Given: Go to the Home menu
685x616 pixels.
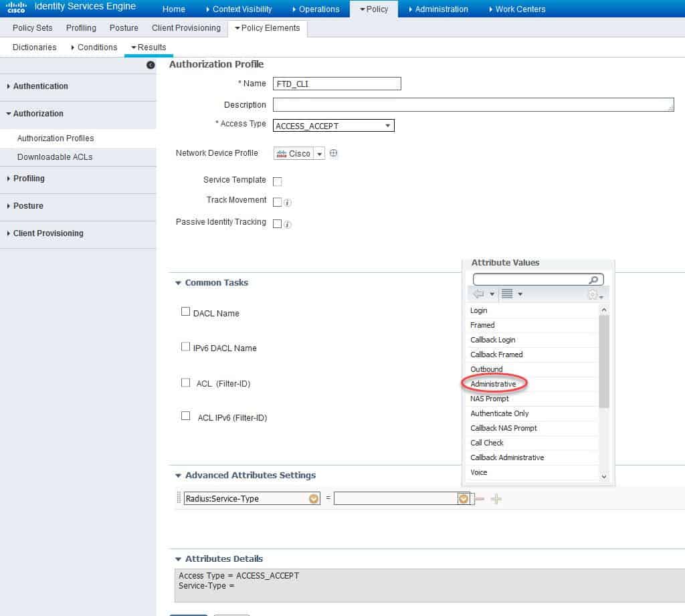Looking at the screenshot, I should (x=174, y=9).
